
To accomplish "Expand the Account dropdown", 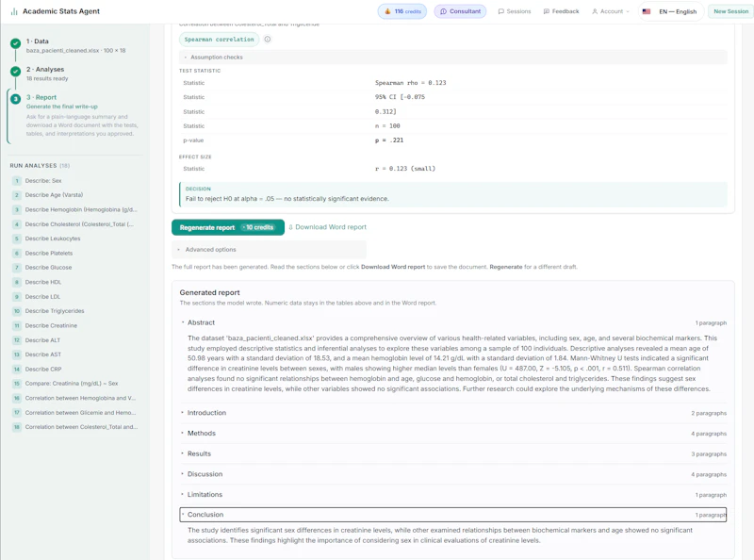I will [610, 11].
